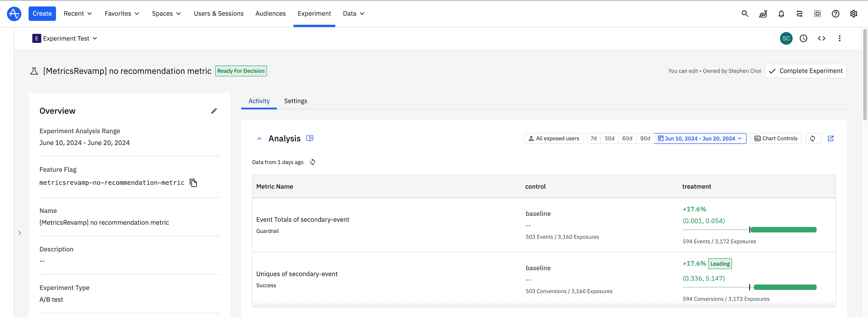Click the treatment green confidence interval bar
This screenshot has width=868, height=317.
[783, 230]
